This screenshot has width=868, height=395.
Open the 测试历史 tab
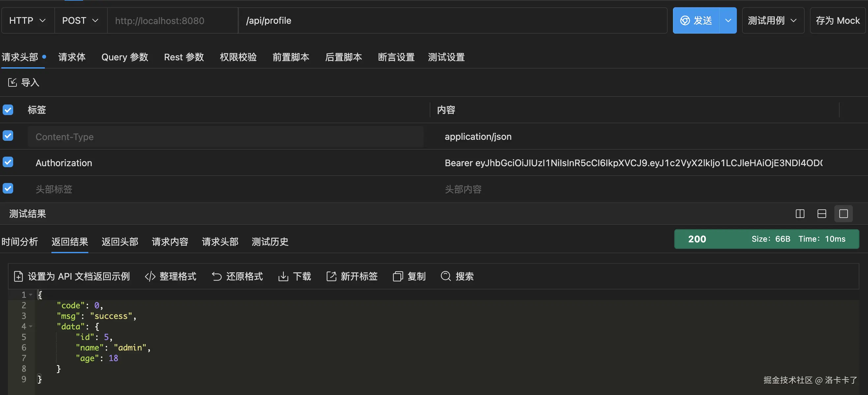(270, 242)
